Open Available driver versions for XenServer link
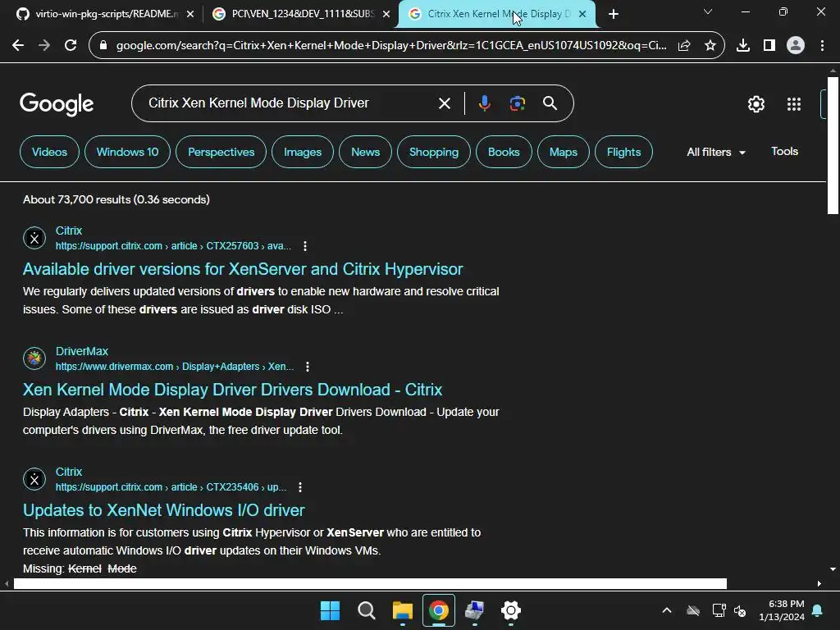 pos(243,269)
